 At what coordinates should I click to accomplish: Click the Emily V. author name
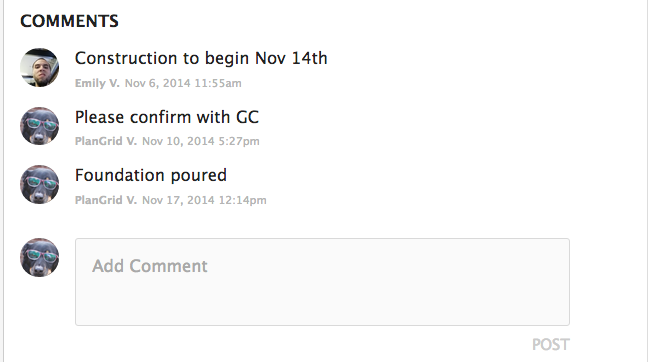[x=97, y=83]
